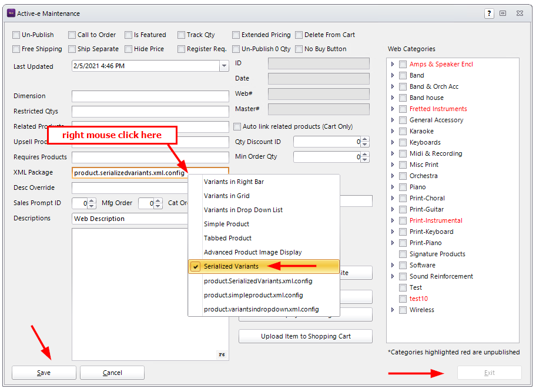
Task: Tick the Signature Products category checkbox
Action: coord(403,254)
